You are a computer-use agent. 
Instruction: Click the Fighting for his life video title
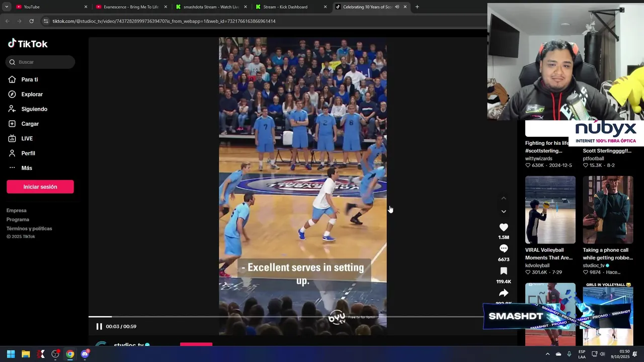[x=547, y=147]
